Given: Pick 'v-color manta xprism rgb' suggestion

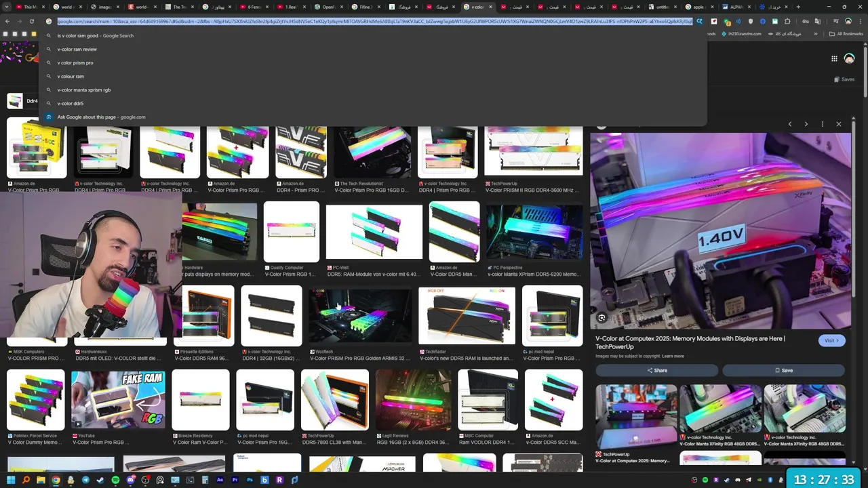Looking at the screenshot, I should pos(373,89).
